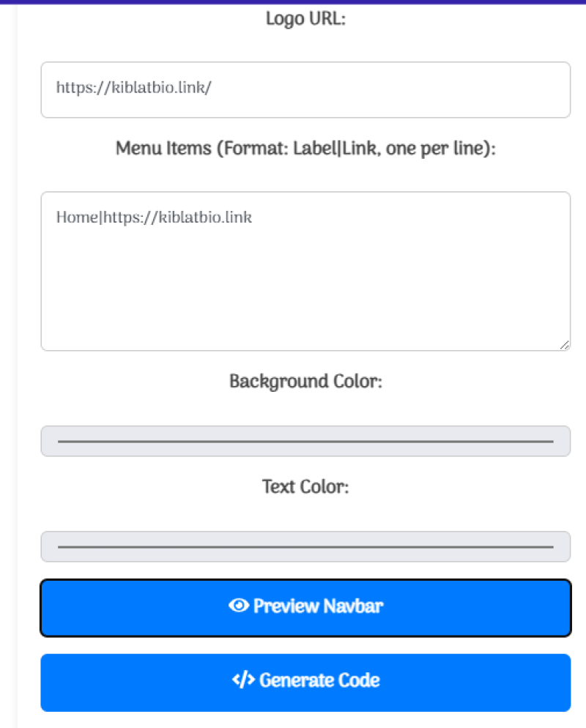
Task: Click the gray line inside Background Color control
Action: [305, 442]
